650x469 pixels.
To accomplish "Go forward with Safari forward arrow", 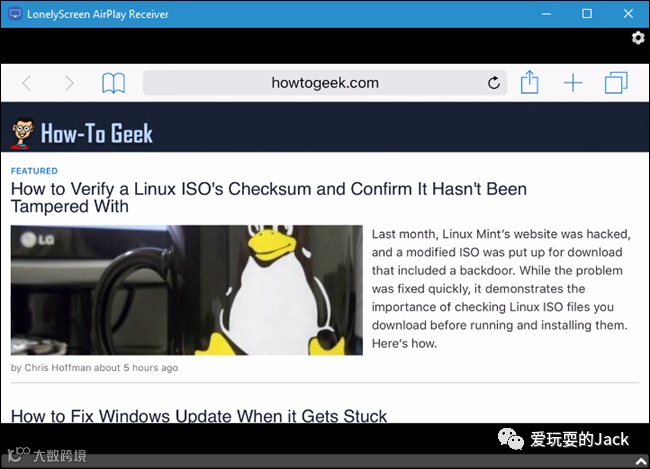I will [x=69, y=83].
